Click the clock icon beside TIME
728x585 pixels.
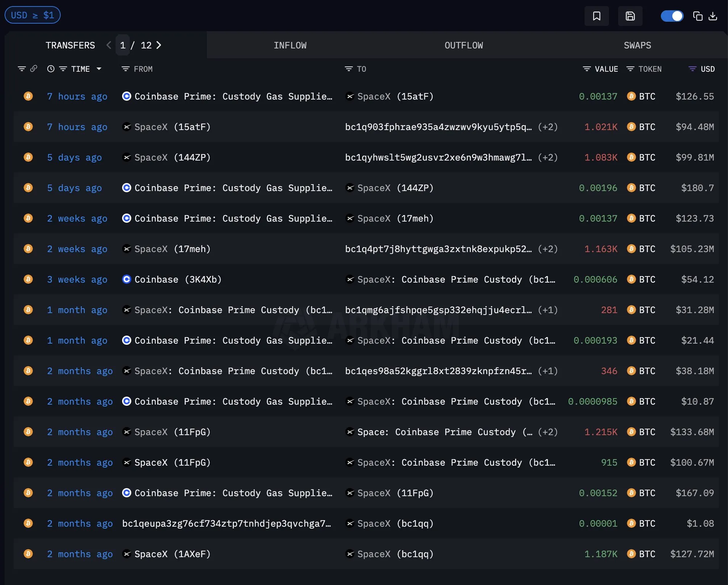point(51,69)
